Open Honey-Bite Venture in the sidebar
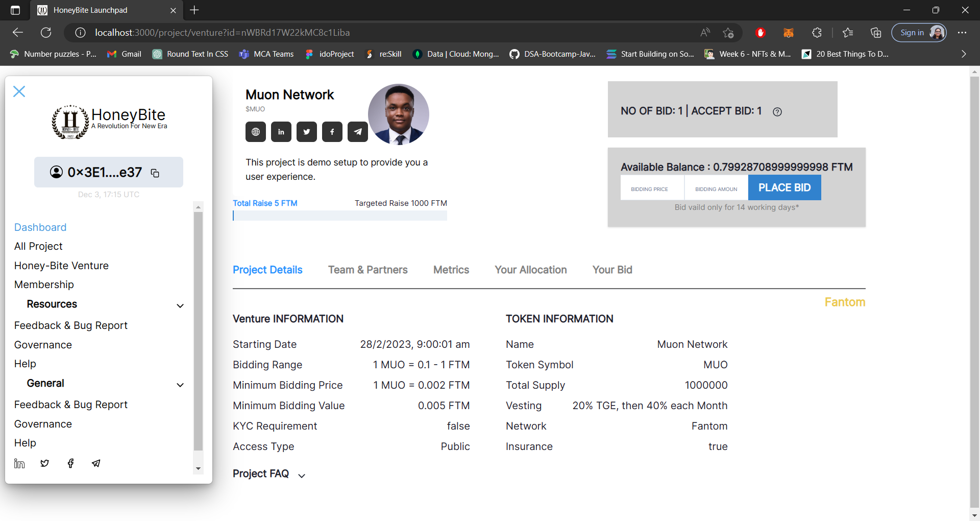The height and width of the screenshot is (521, 980). coord(61,266)
